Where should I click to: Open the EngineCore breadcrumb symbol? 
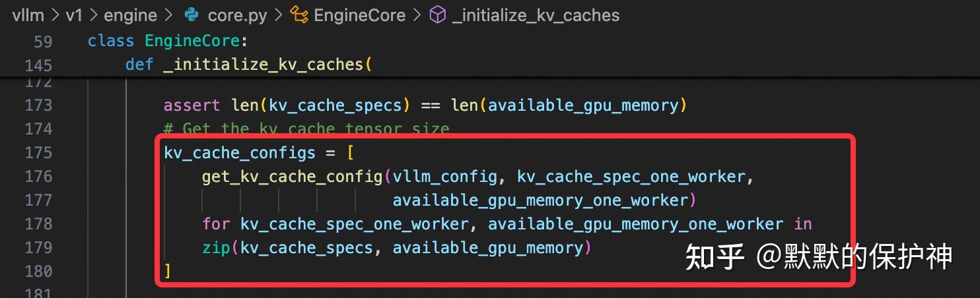click(360, 15)
